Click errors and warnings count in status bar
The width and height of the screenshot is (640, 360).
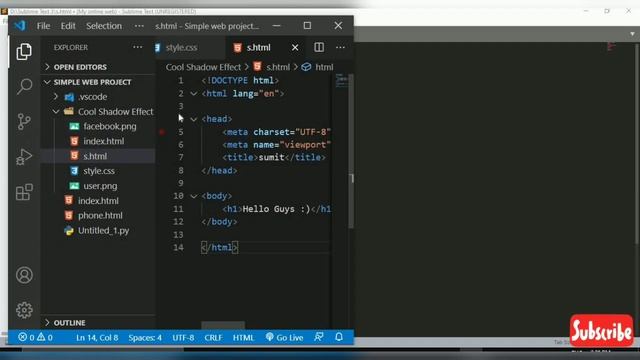[x=36, y=338]
